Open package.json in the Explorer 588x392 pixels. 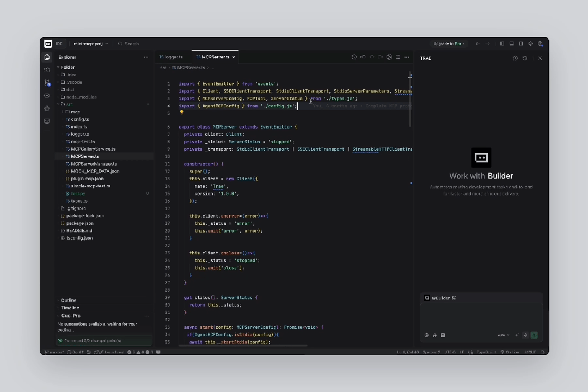pyautogui.click(x=104, y=223)
